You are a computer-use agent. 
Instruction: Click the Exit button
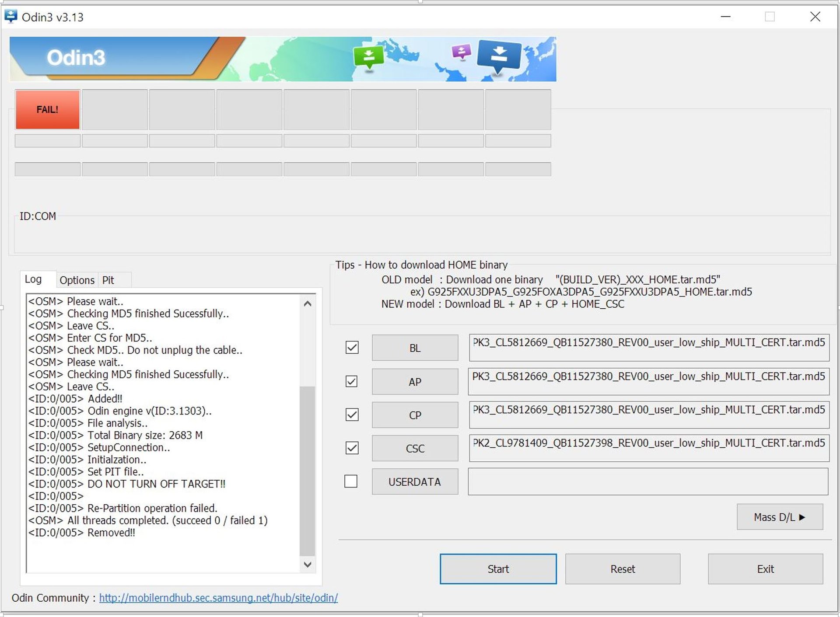pyautogui.click(x=766, y=569)
